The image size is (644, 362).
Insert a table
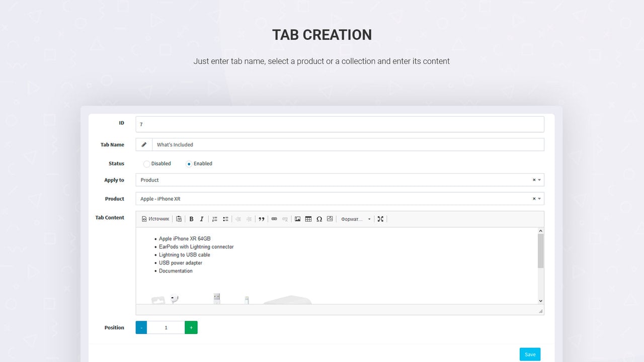(x=308, y=219)
